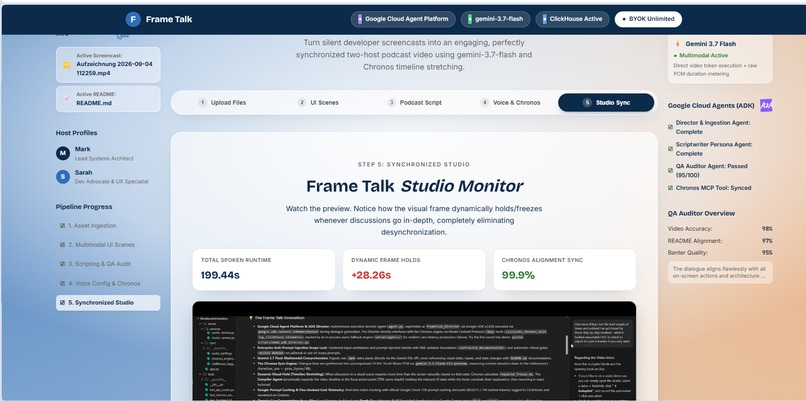This screenshot has height=401, width=806.
Task: Click the Dev Advocate & UX Specialist label
Action: [112, 181]
